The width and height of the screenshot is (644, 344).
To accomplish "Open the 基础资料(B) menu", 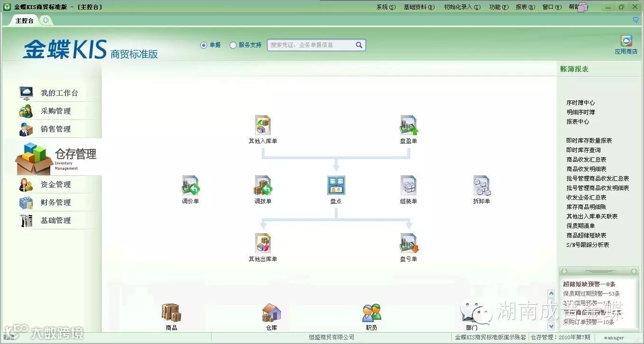I will click(419, 7).
